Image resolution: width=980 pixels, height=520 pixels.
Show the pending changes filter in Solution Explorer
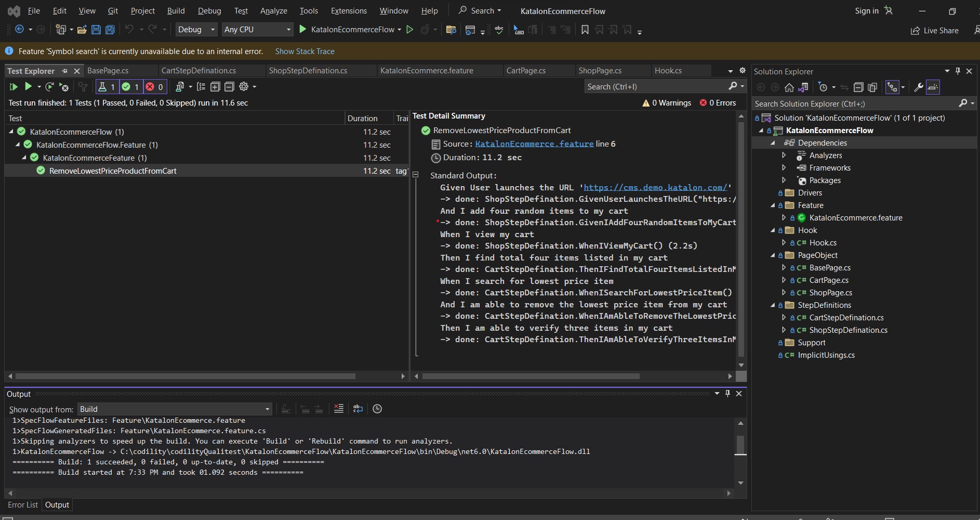pos(824,87)
